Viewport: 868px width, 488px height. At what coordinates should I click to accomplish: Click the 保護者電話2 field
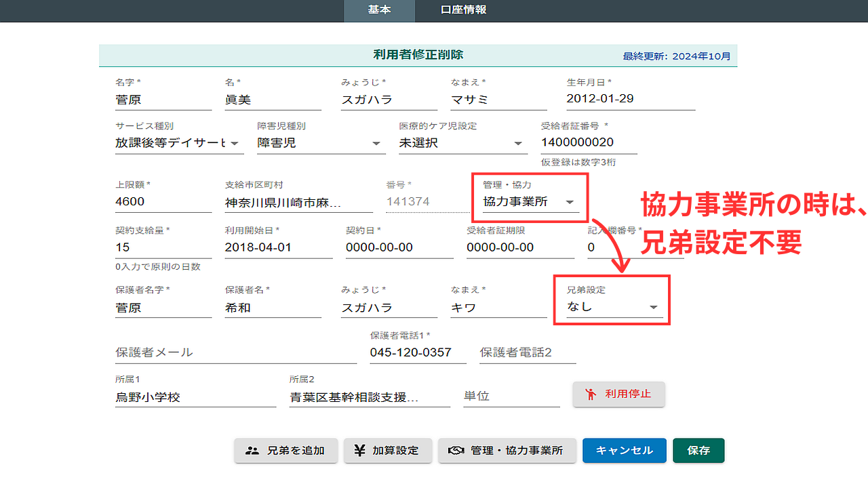point(527,352)
